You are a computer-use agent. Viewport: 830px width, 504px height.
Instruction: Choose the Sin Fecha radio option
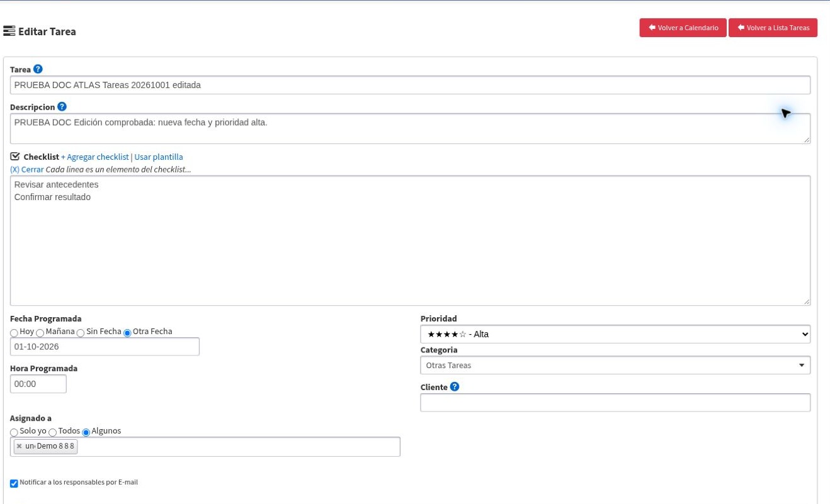80,332
